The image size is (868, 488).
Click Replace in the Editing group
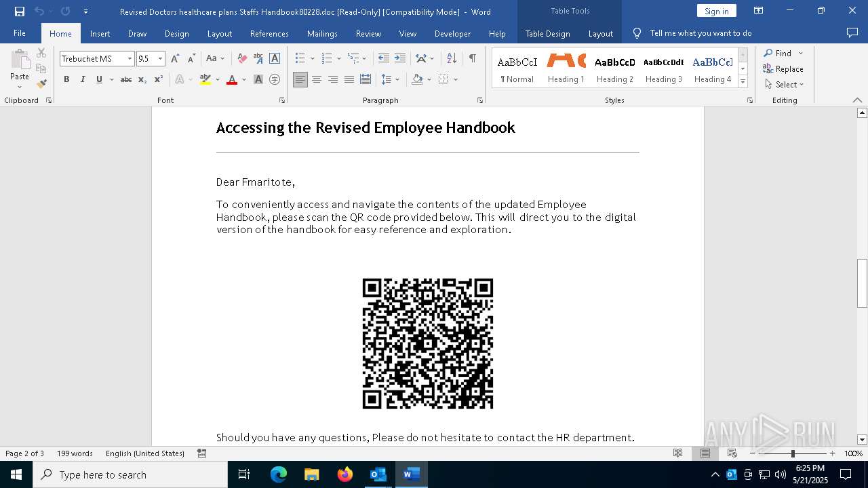[783, 69]
